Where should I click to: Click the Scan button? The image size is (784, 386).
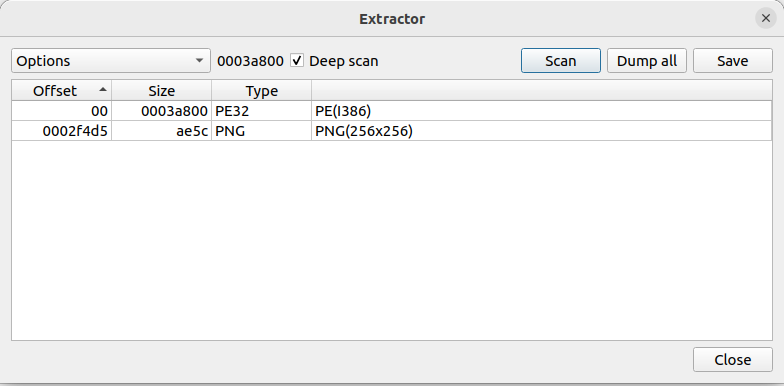[560, 61]
